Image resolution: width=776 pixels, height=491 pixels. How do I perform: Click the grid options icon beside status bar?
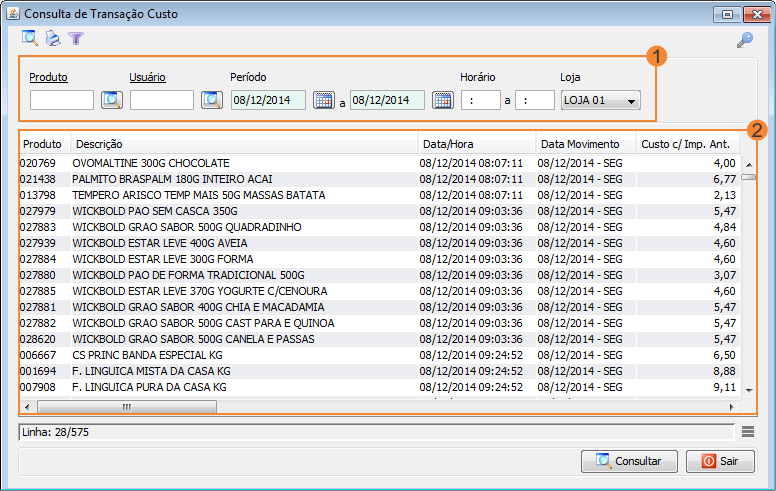[748, 432]
